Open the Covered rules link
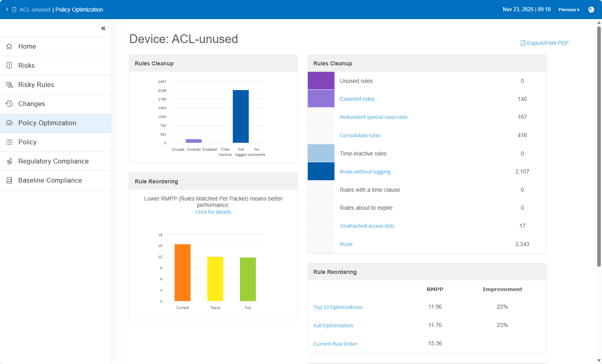The image size is (602, 364). pos(357,99)
